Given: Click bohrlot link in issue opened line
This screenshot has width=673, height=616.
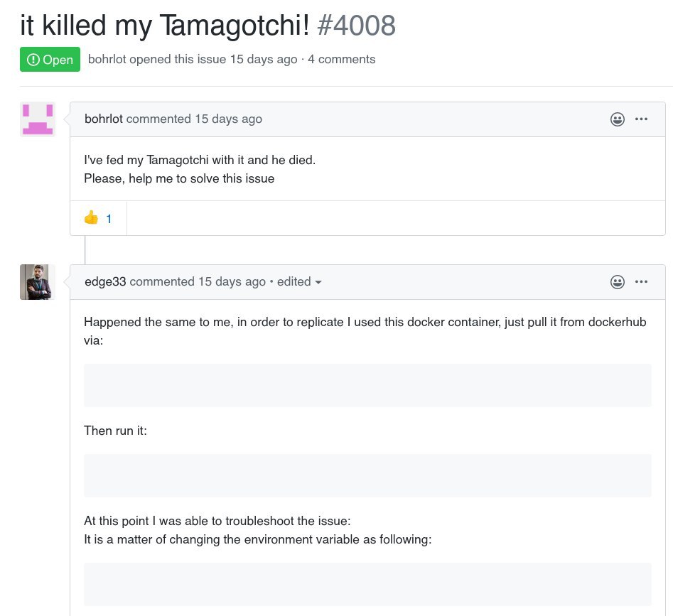Looking at the screenshot, I should click(x=107, y=59).
